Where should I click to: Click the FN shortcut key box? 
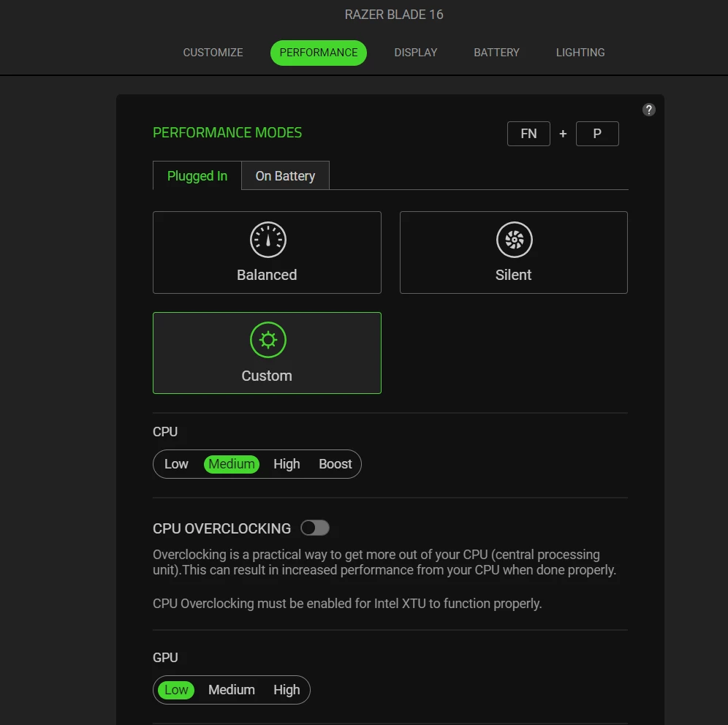[x=528, y=134]
